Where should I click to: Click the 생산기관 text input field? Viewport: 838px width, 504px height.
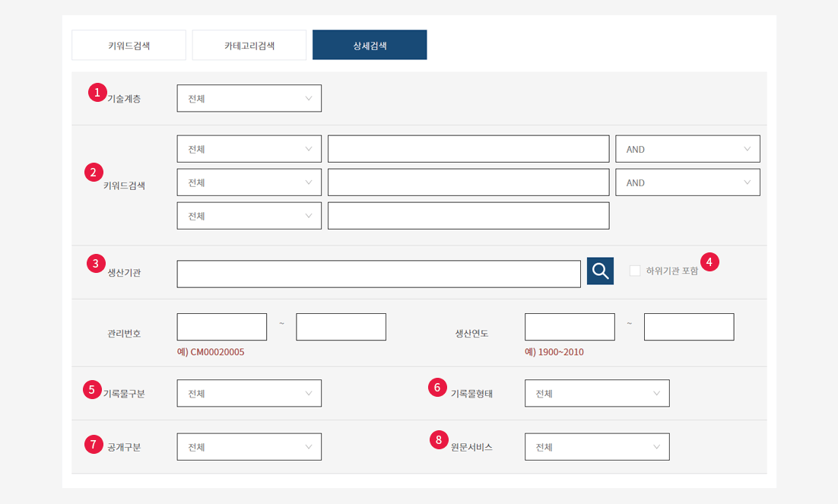tap(379, 274)
